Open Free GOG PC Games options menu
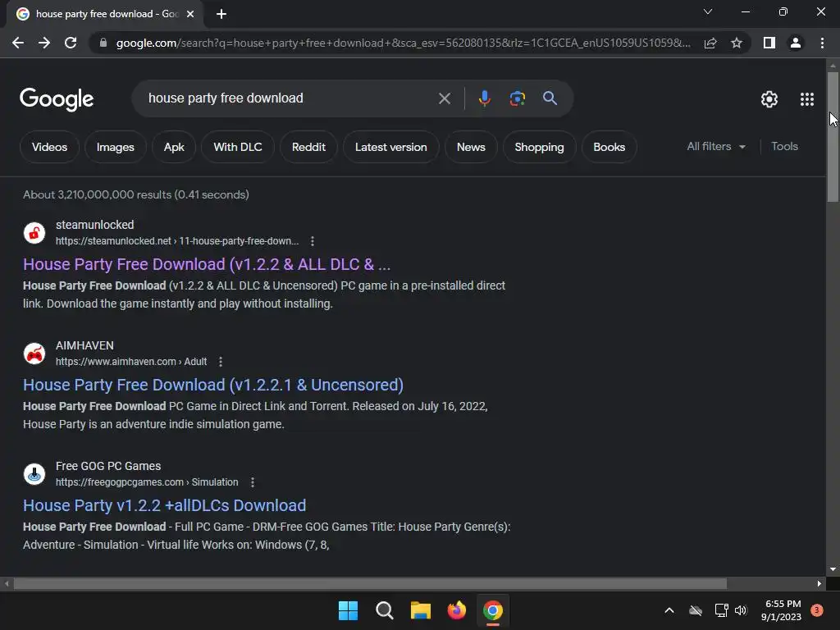This screenshot has height=630, width=840. (253, 482)
